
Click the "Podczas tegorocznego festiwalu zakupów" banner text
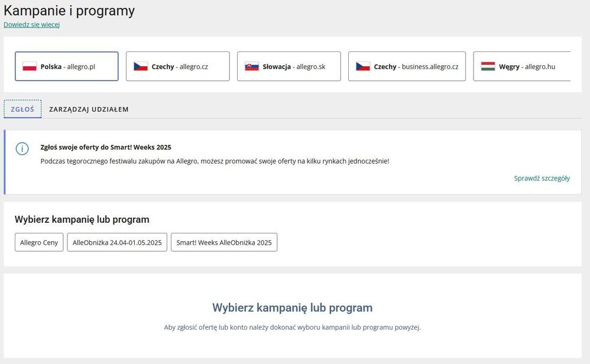215,161
